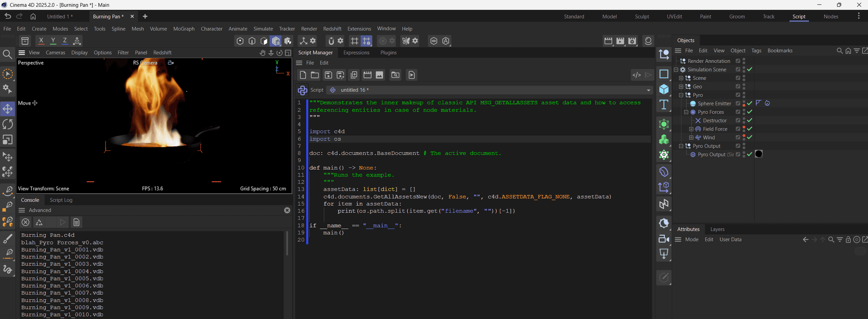868x319 pixels.
Task: Open the search magnifier in left palette
Action: [x=7, y=54]
